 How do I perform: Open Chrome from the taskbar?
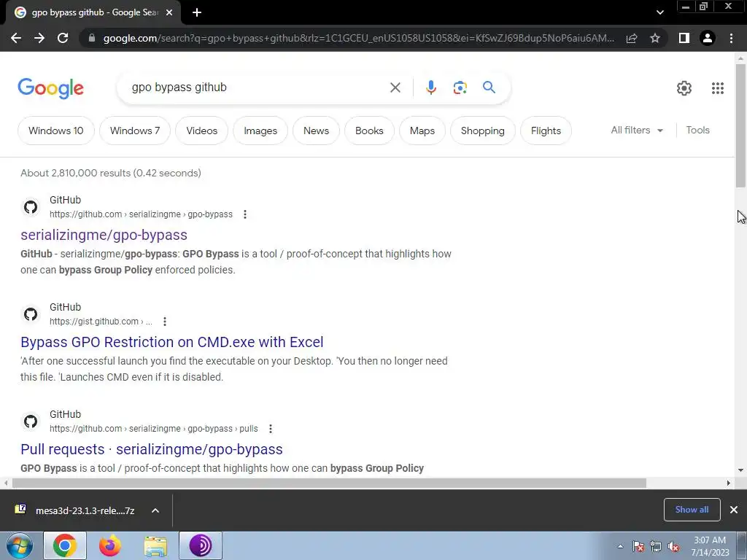[65, 545]
